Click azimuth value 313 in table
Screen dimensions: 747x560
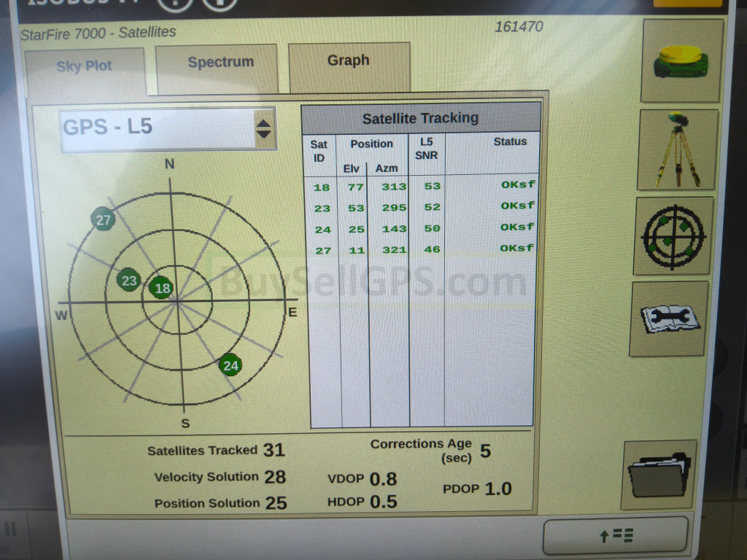click(x=394, y=187)
